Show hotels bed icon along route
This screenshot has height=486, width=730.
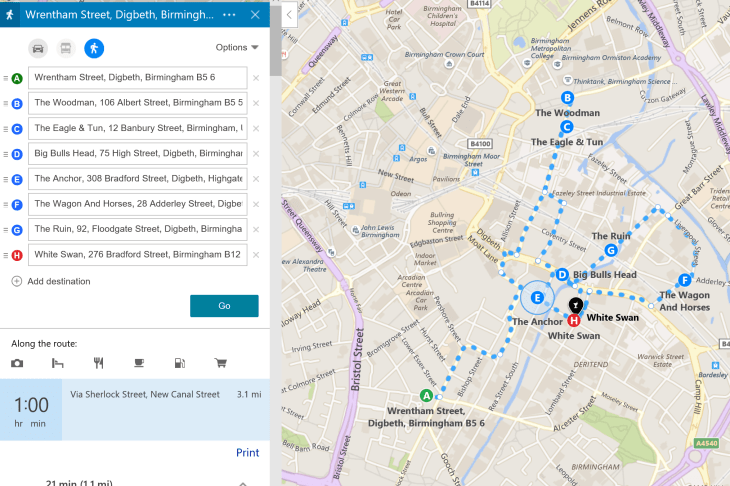(58, 363)
